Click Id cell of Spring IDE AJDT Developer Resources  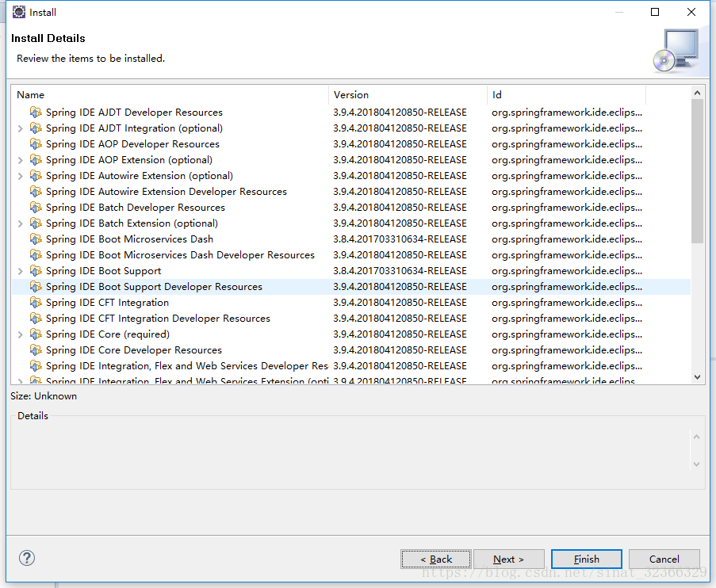point(567,112)
